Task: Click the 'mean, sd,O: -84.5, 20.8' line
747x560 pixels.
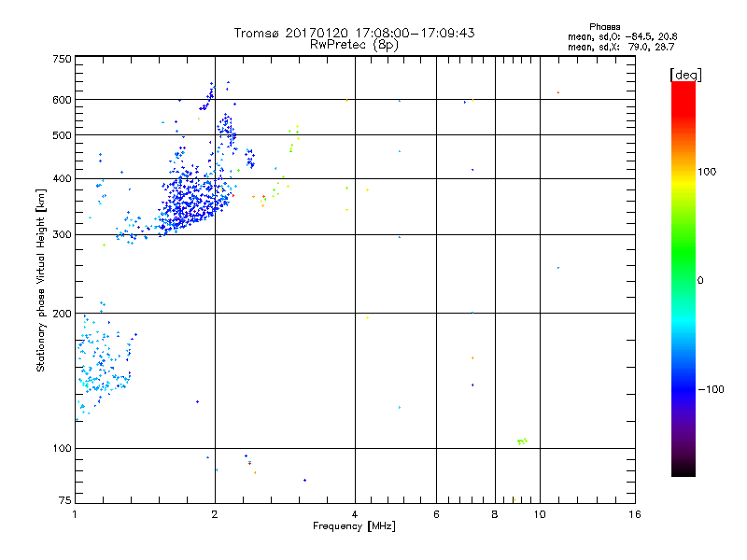Action: tap(622, 36)
